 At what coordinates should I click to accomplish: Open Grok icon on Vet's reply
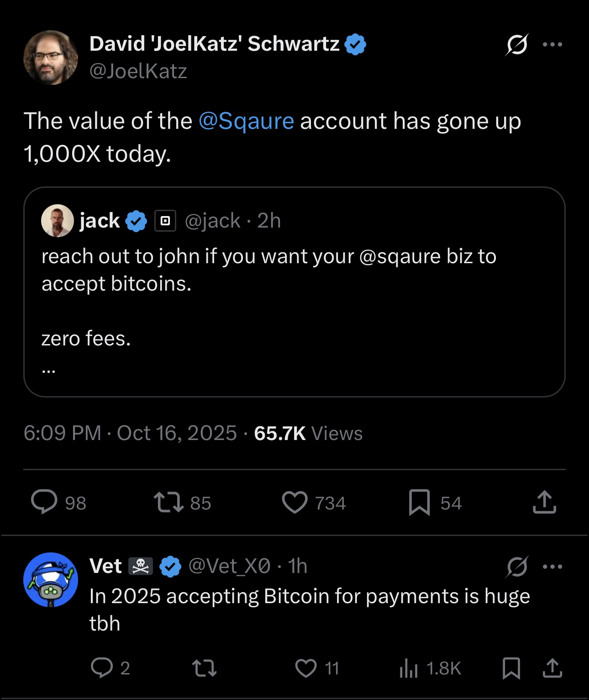517,567
